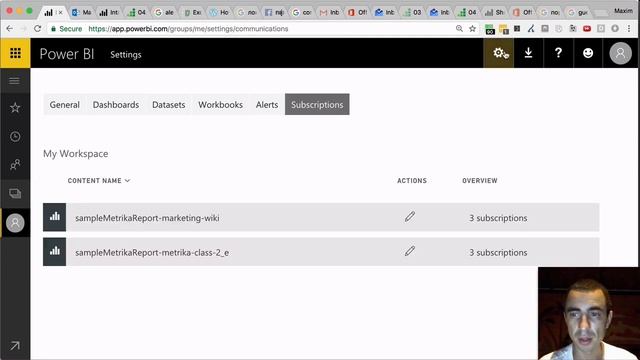The width and height of the screenshot is (640, 360).
Task: Click the feedback smiley icon
Action: (588, 53)
